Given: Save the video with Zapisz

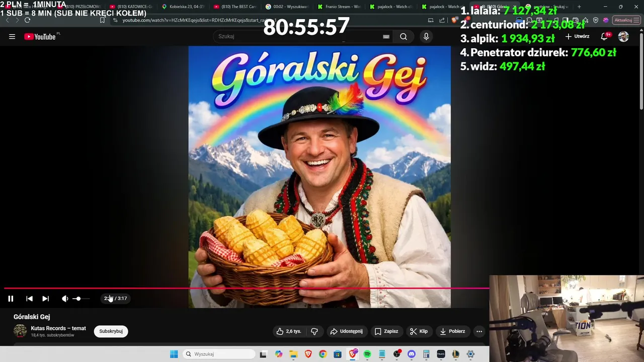Looking at the screenshot, I should click(386, 331).
